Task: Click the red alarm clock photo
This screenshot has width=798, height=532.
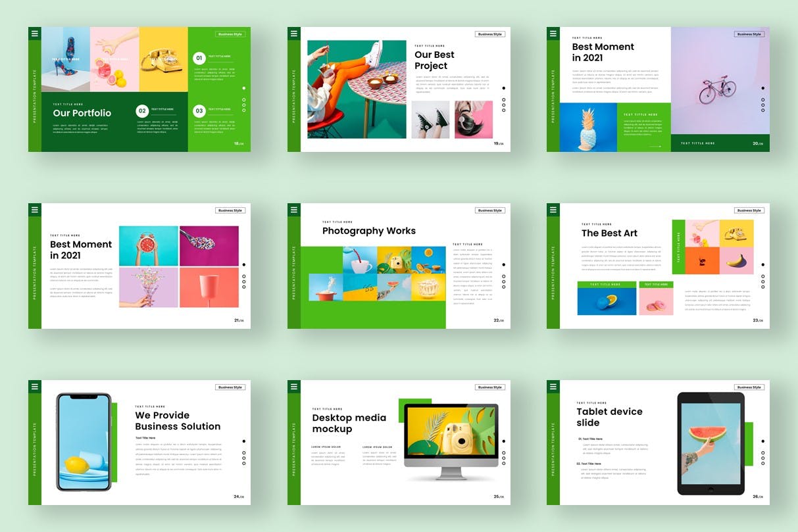Action: [148, 246]
